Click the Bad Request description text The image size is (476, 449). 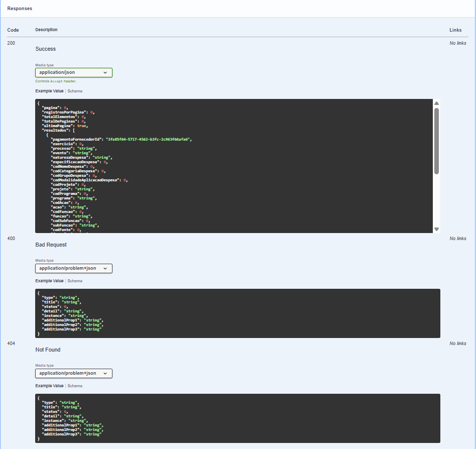pyautogui.click(x=51, y=245)
